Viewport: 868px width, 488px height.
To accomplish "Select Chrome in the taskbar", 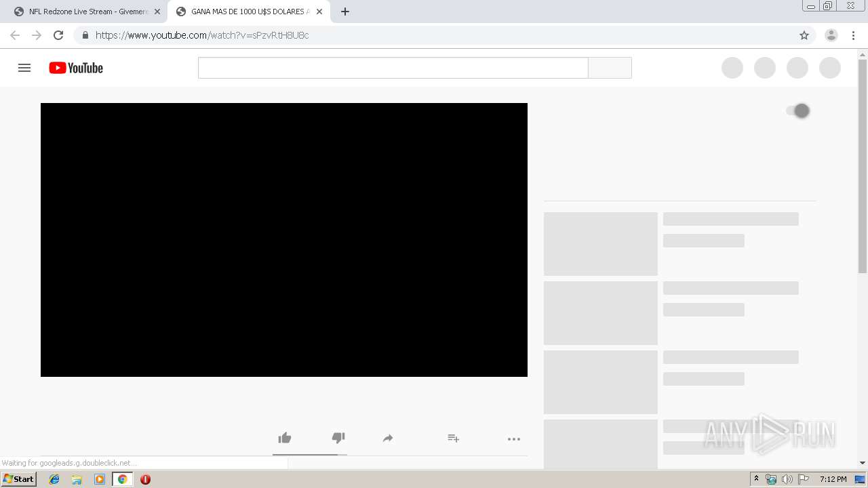I will coord(122,479).
